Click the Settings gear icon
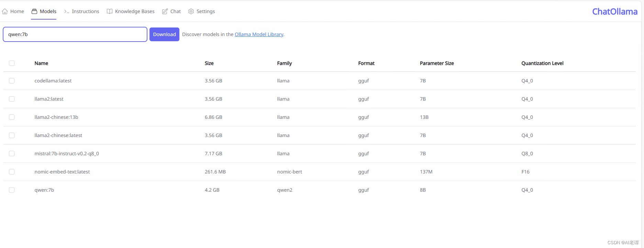644x248 pixels. click(191, 11)
